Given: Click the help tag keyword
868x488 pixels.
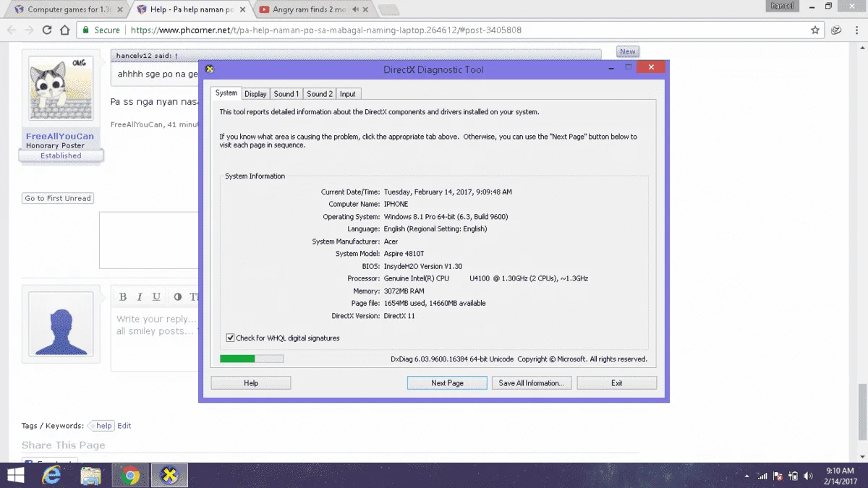Looking at the screenshot, I should pyautogui.click(x=104, y=426).
